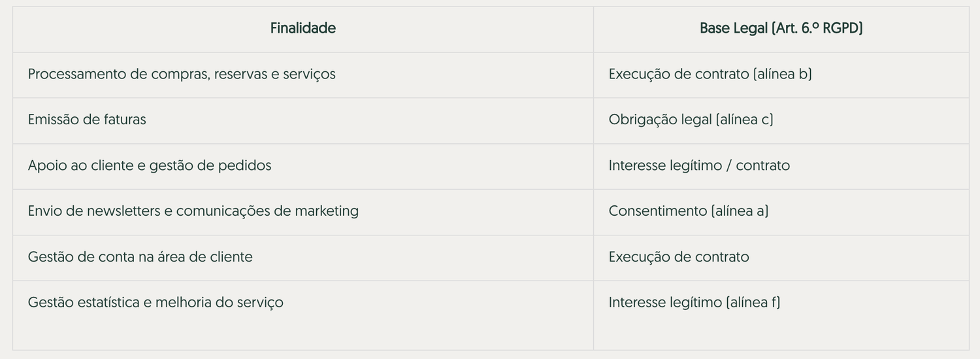
Task: Click the 'Interesse legítimo (alínea f)' cell
Action: coord(694,303)
